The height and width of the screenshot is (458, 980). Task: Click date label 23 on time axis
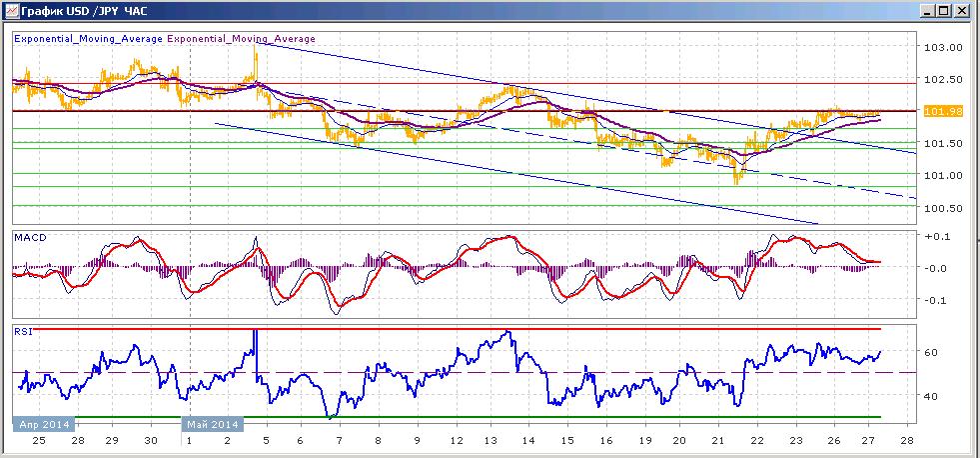(x=795, y=440)
